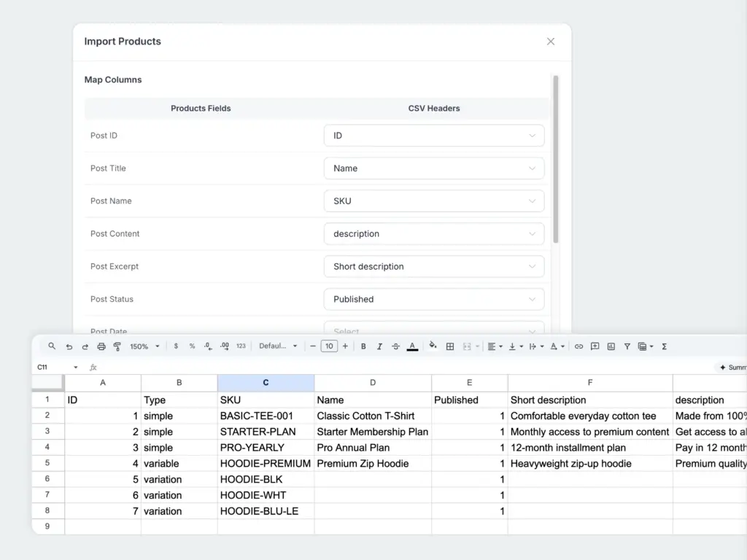
Task: Decrease font size with minus button
Action: (312, 346)
